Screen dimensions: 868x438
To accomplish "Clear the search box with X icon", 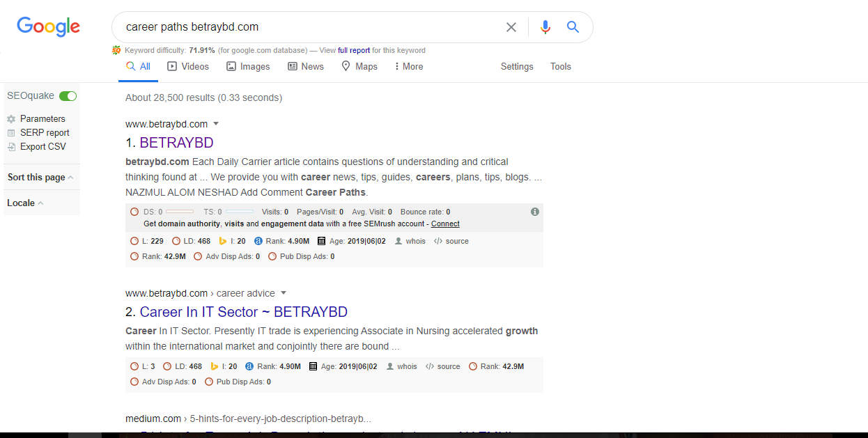I will (511, 27).
